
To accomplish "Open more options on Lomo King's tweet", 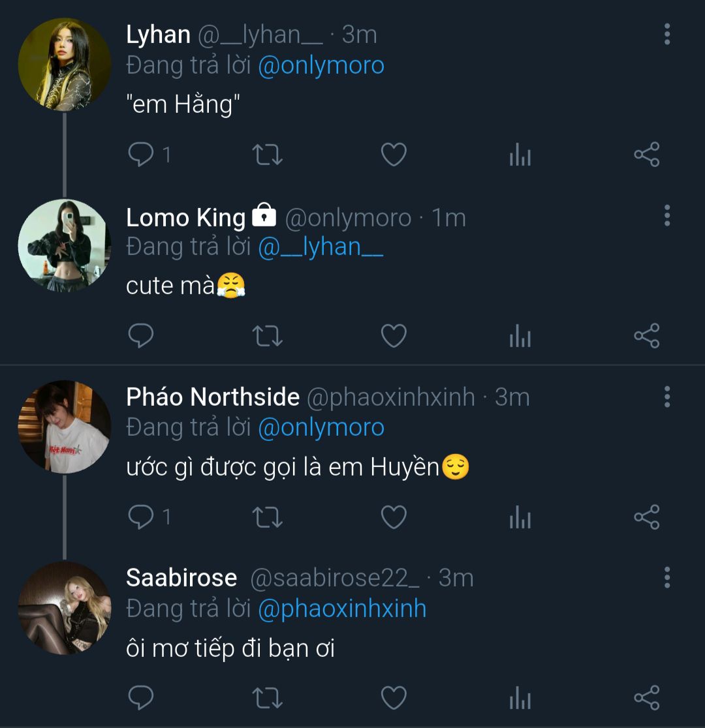I will pos(666,215).
